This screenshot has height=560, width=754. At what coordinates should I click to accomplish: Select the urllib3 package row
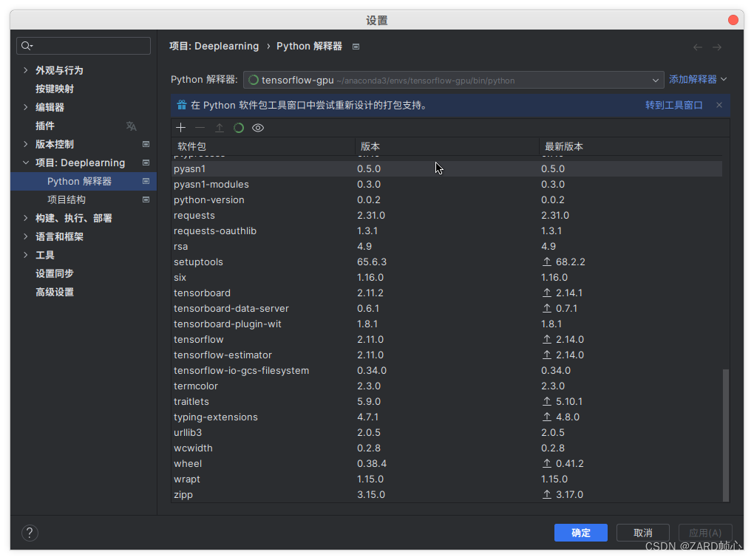(x=446, y=433)
